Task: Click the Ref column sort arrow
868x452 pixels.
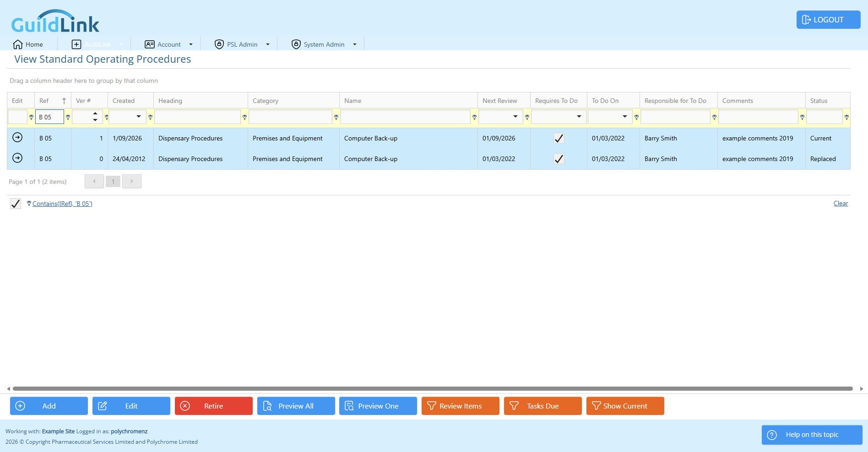Action: click(64, 101)
